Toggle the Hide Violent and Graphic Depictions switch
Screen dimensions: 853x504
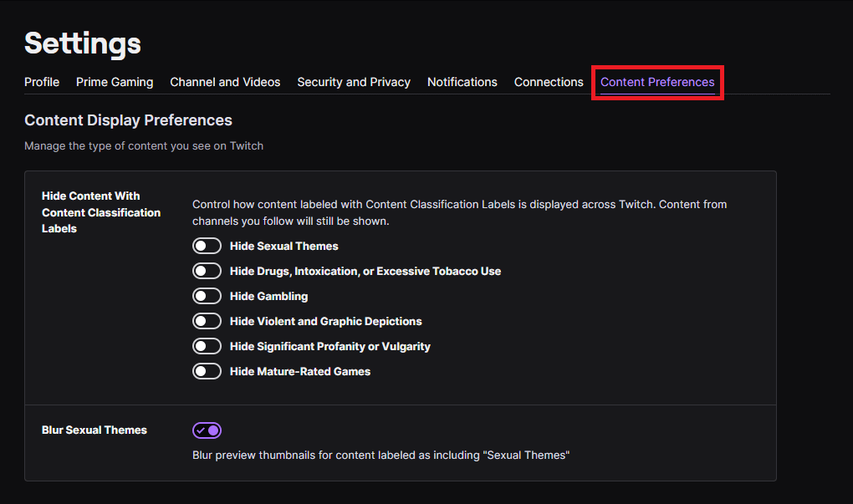[207, 321]
